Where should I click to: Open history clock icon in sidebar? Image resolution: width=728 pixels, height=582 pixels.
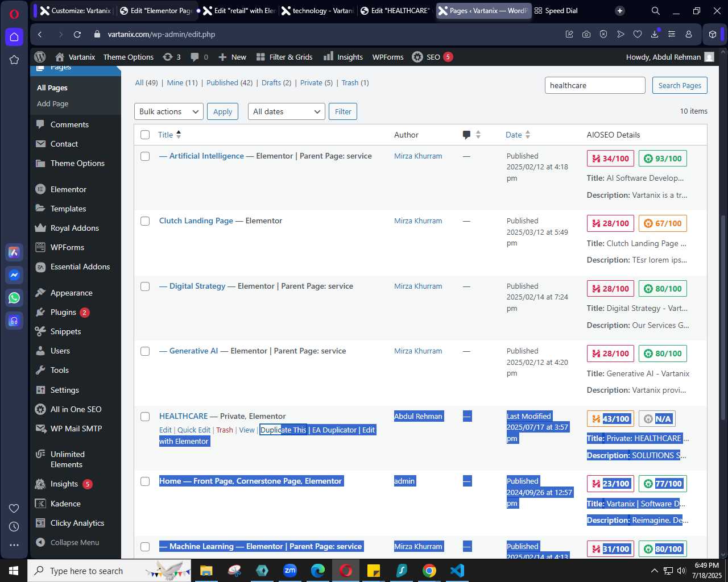tap(14, 526)
